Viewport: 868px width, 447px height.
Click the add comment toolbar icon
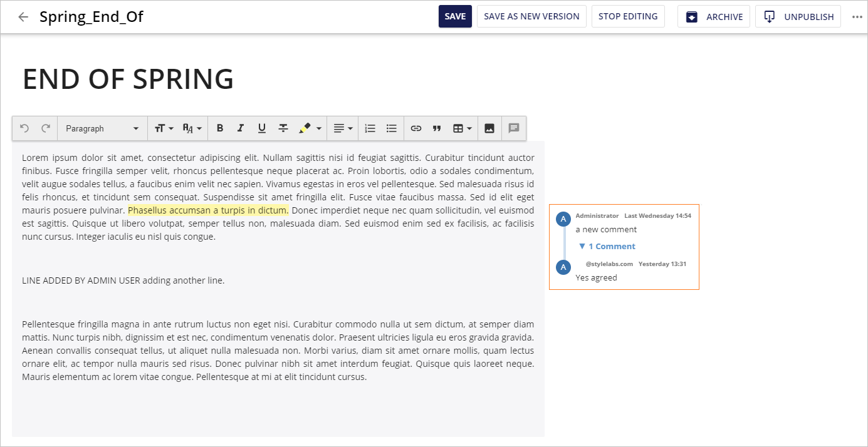coord(514,128)
